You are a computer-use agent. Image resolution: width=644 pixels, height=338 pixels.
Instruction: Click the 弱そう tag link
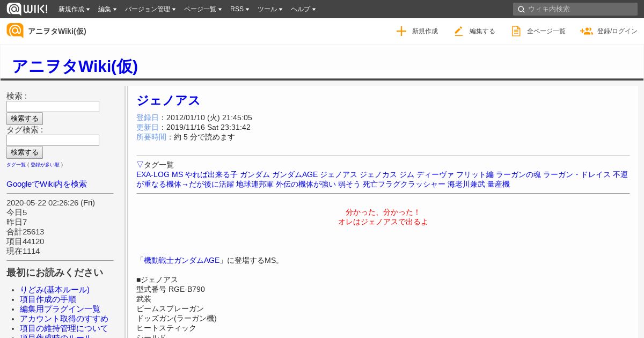coord(349,184)
